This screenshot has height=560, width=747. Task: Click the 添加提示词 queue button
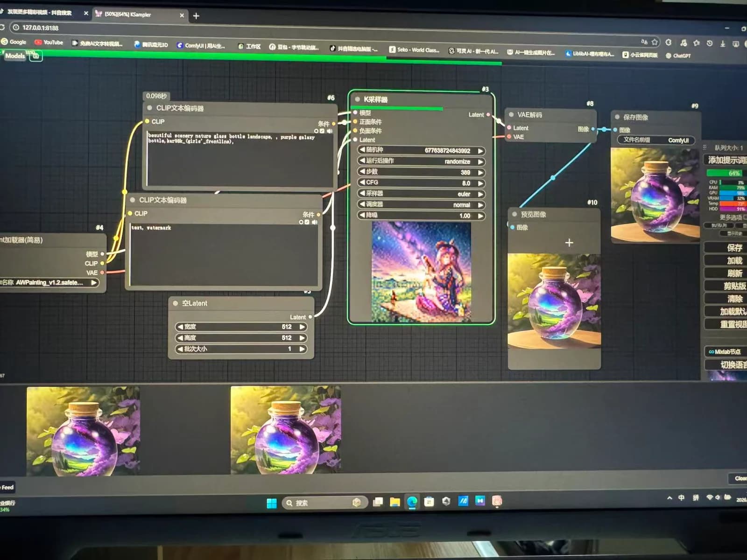pos(726,160)
